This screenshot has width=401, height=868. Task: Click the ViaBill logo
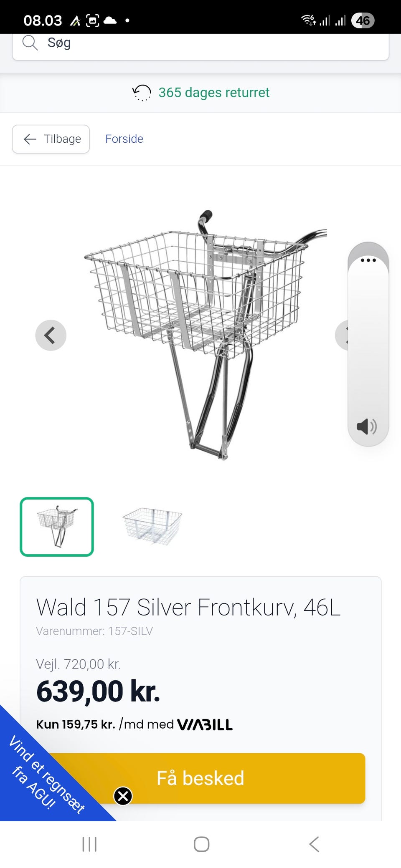coord(205,724)
